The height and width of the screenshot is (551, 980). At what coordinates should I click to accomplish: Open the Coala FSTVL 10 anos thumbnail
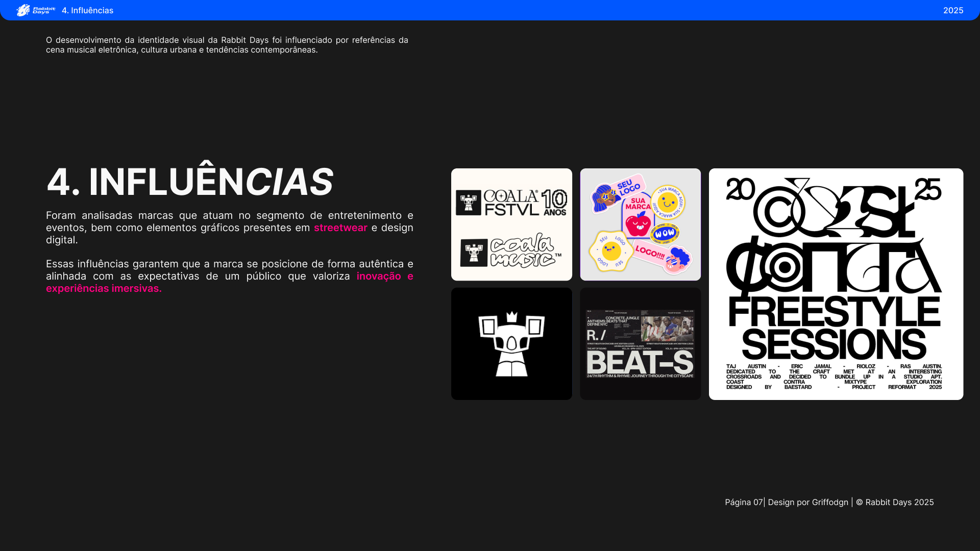pyautogui.click(x=511, y=224)
